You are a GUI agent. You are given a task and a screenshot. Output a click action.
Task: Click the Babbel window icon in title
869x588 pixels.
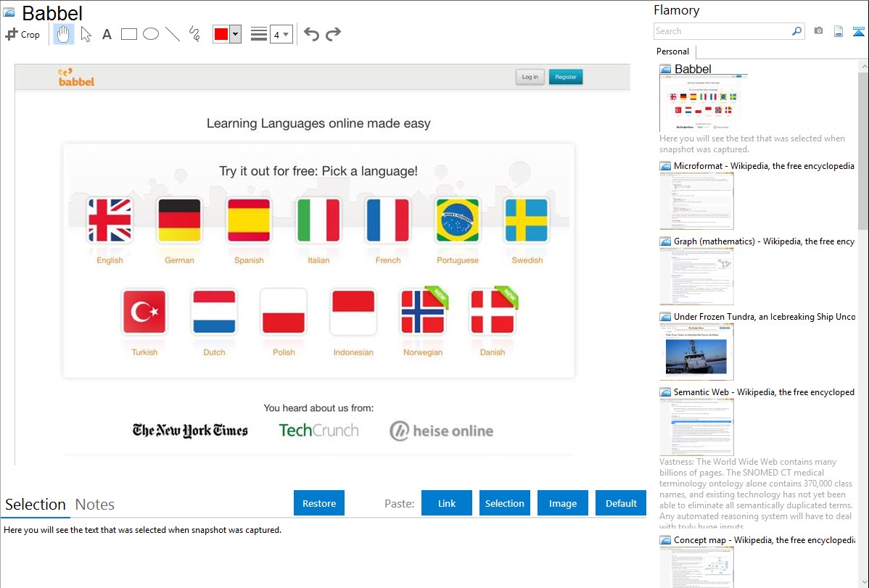(9, 12)
